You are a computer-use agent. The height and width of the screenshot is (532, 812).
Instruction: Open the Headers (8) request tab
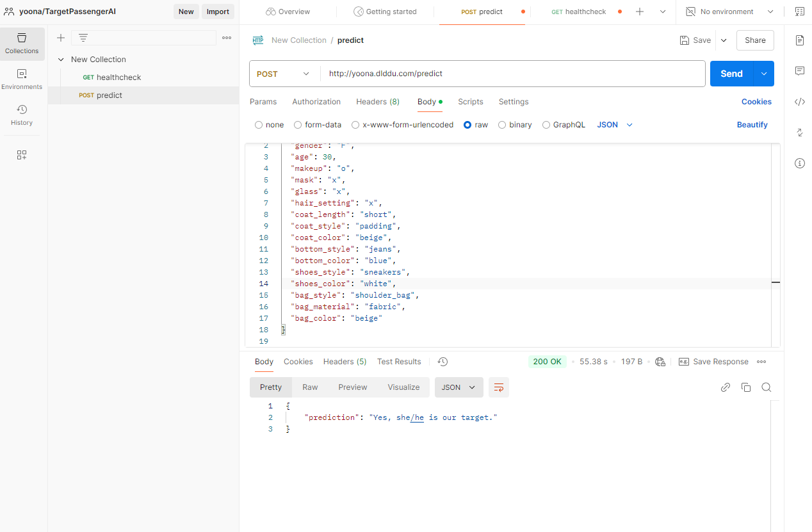378,102
